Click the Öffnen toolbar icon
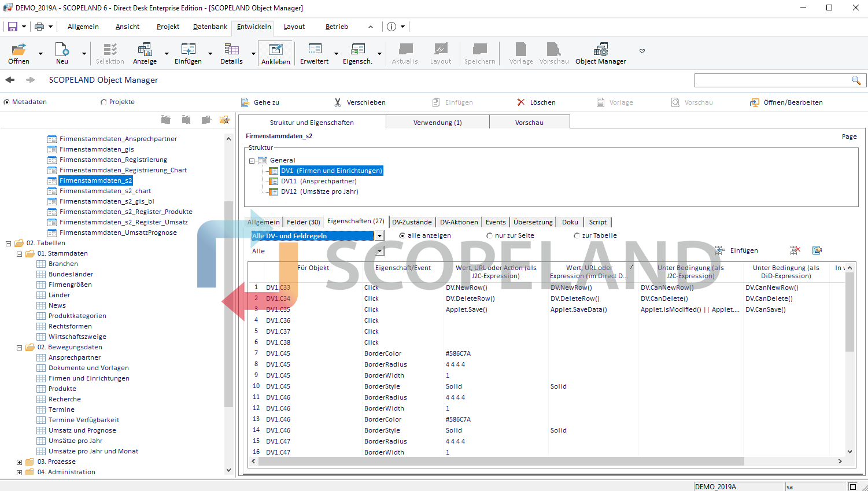The width and height of the screenshot is (868, 491). (x=19, y=49)
